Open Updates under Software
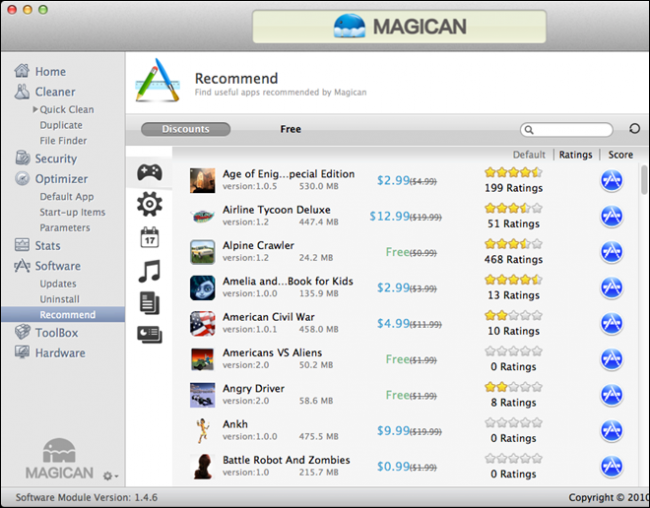Screen dimensions: 650x508 [x=58, y=284]
